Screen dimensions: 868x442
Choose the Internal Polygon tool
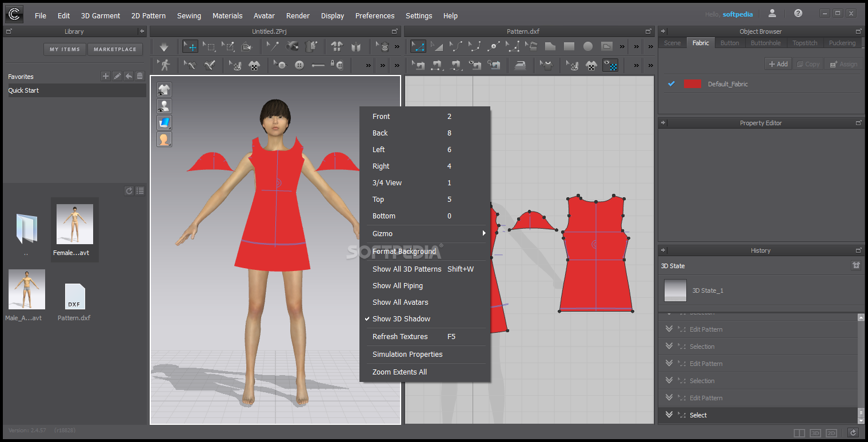click(x=607, y=47)
